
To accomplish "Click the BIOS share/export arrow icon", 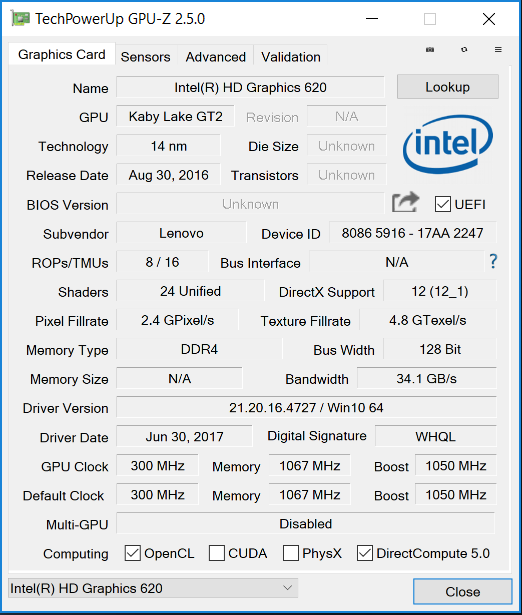I will point(406,202).
